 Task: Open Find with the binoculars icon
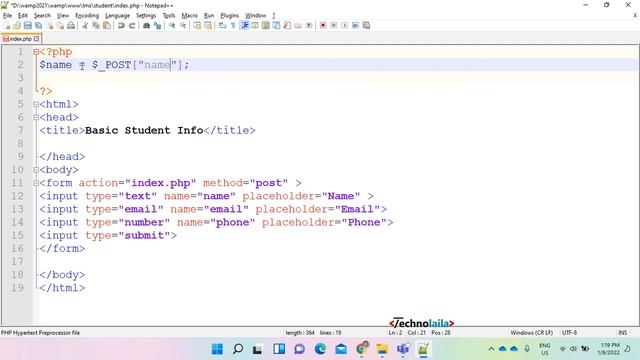146,25
